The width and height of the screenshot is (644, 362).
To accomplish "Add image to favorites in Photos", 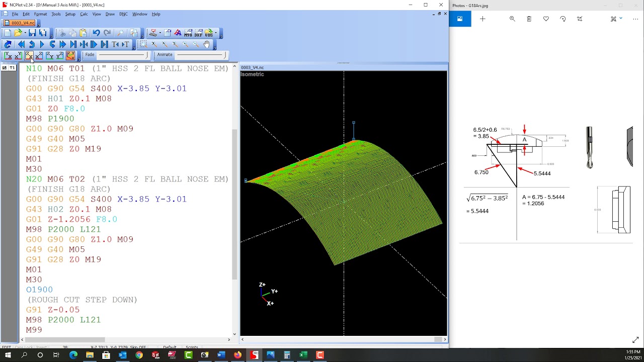I will 546,19.
